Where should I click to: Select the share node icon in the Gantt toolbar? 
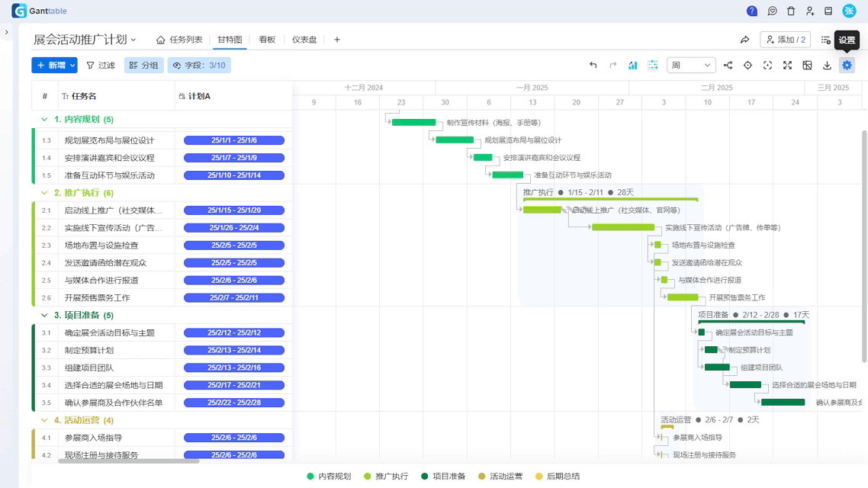728,65
